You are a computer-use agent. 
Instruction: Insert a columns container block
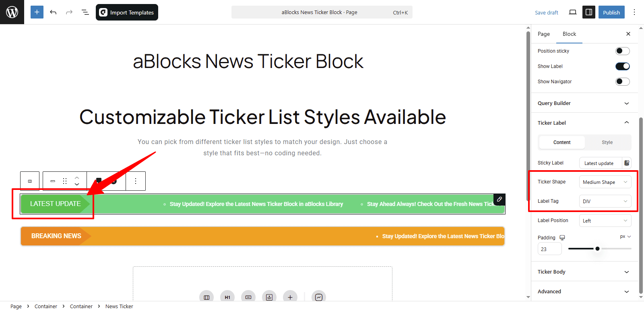[x=206, y=297]
